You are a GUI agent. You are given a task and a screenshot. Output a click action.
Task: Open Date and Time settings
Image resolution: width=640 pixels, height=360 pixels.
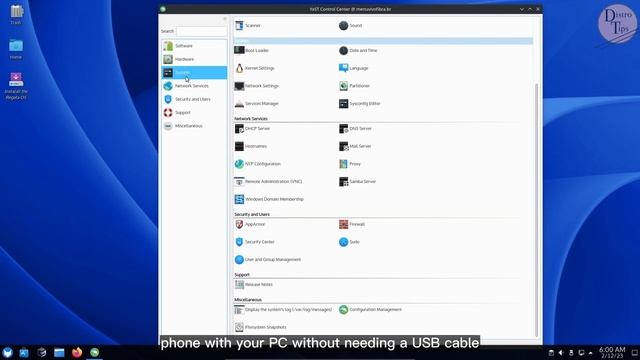(358, 50)
